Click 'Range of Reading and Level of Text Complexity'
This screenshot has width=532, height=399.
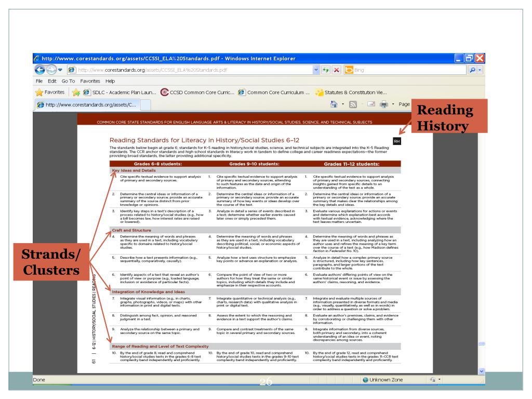click(x=160, y=346)
